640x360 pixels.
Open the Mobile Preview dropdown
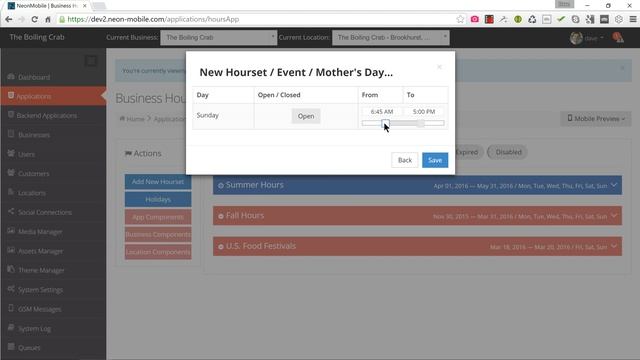[596, 119]
